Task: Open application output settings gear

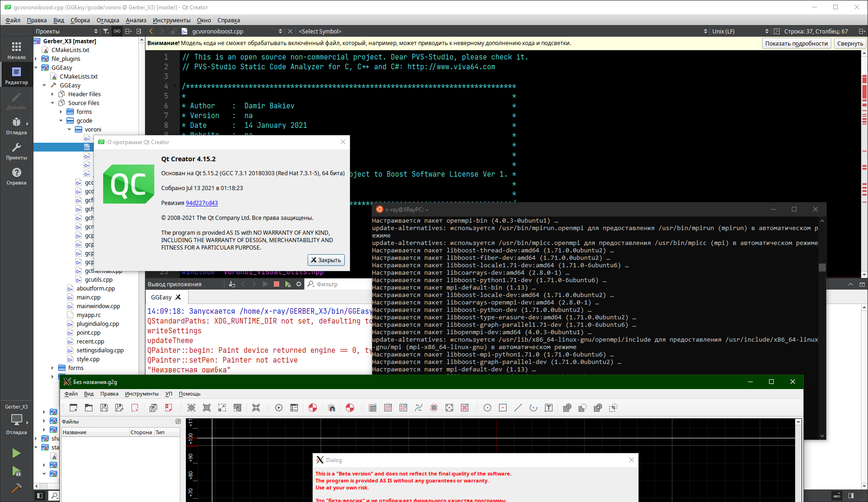Action: [299, 284]
